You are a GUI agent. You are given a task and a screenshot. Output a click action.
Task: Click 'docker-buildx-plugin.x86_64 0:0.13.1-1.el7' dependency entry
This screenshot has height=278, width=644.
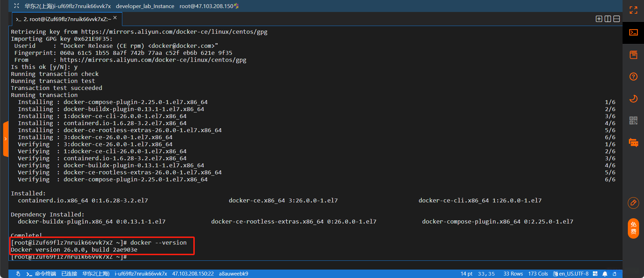(x=92, y=221)
